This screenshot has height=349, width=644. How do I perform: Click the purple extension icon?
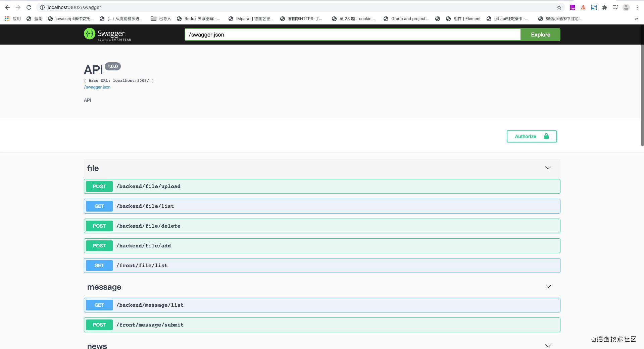(573, 7)
